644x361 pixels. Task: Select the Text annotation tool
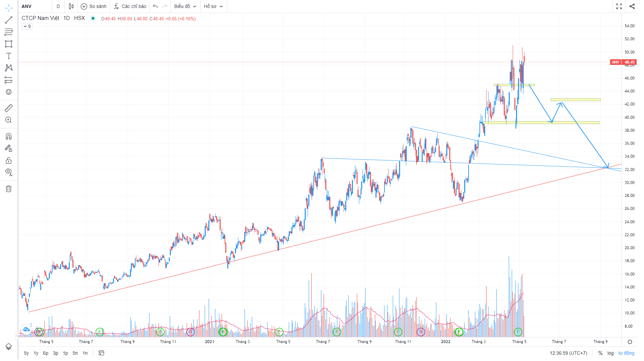click(9, 56)
